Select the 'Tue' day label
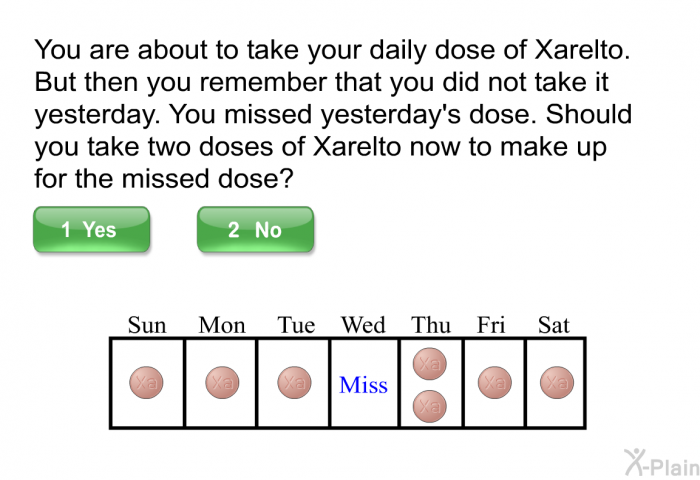 coord(296,325)
